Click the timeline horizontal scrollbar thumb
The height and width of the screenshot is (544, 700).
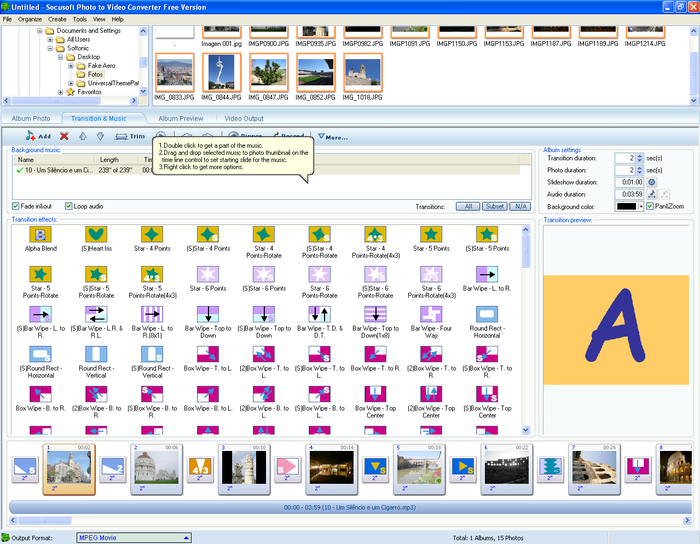(x=45, y=520)
